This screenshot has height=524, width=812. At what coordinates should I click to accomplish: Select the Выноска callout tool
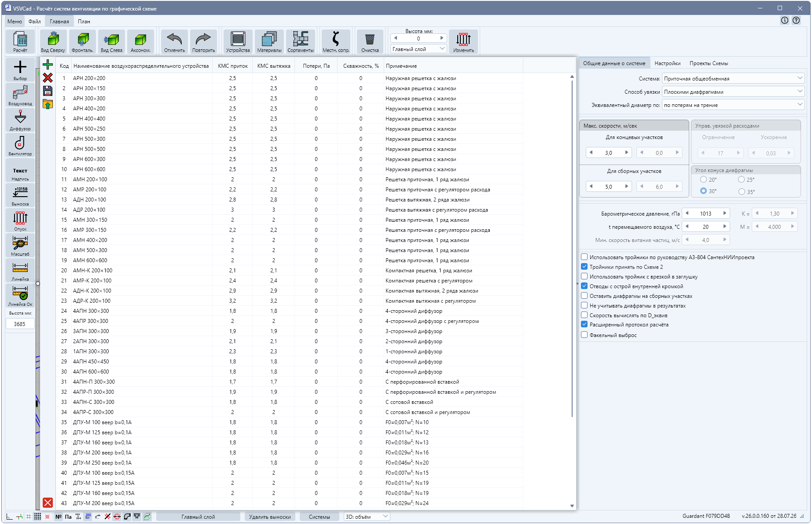click(20, 195)
